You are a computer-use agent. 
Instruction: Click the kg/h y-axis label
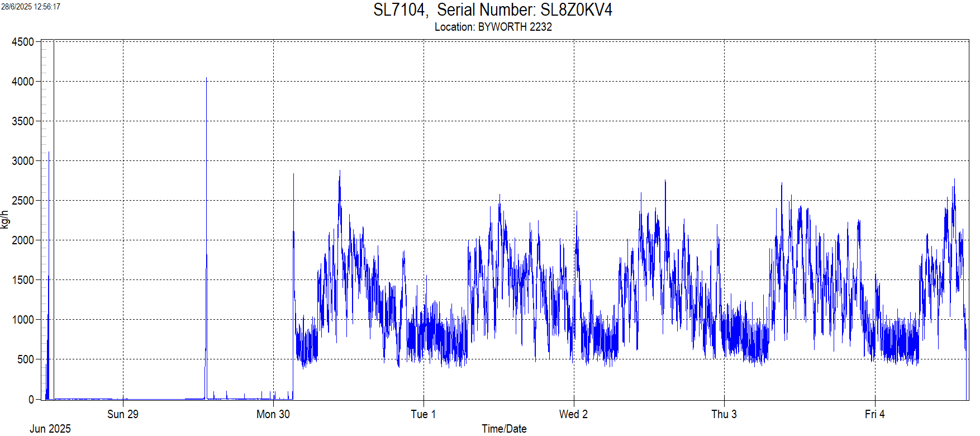click(x=5, y=220)
